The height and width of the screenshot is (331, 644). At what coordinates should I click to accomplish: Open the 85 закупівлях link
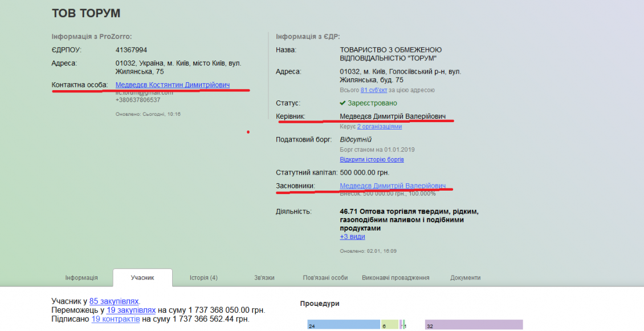[x=114, y=301]
